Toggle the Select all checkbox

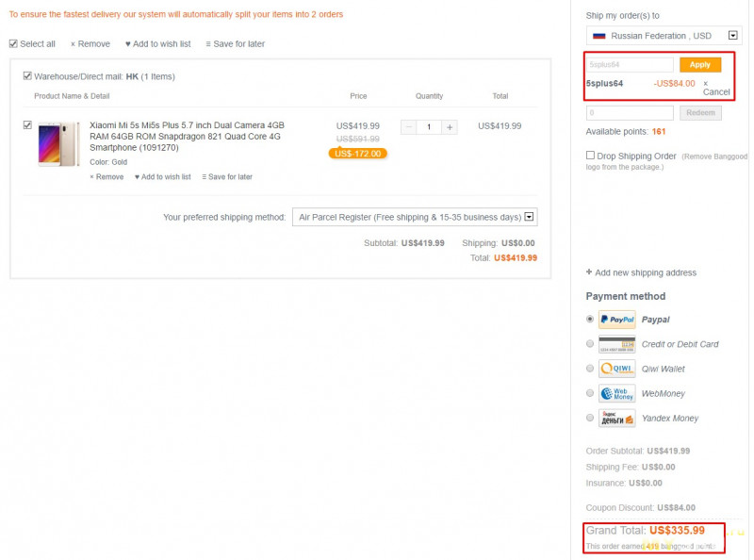pos(13,43)
